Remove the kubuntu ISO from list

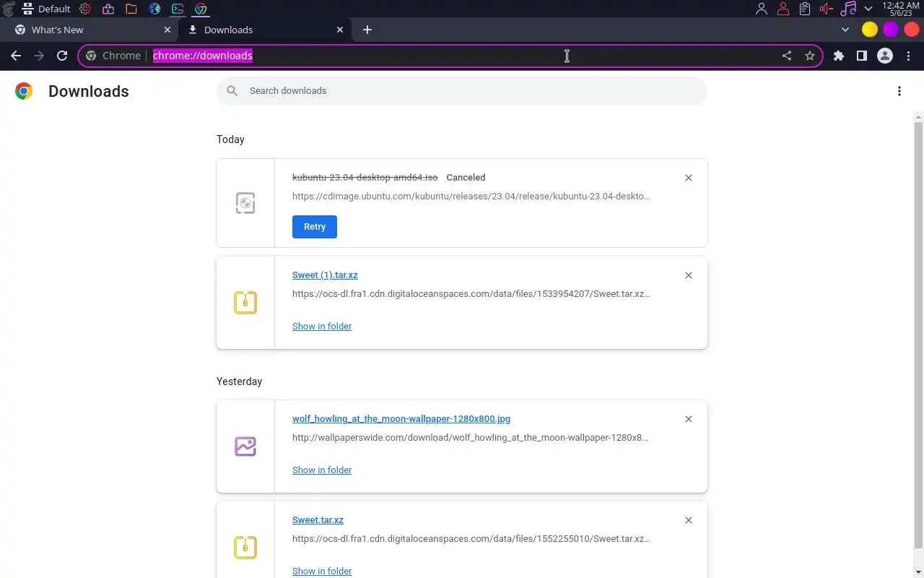689,178
